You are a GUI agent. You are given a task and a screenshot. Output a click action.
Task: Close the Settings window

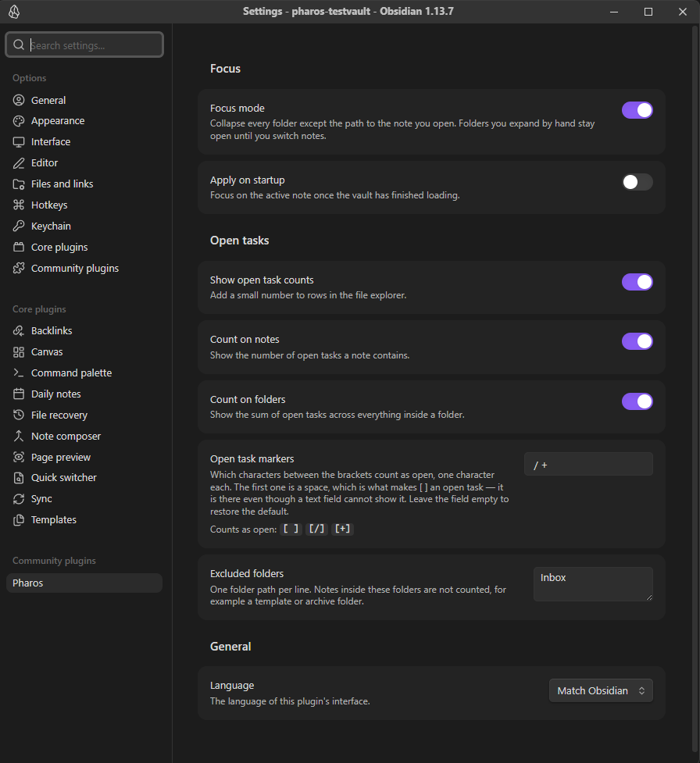(x=683, y=12)
